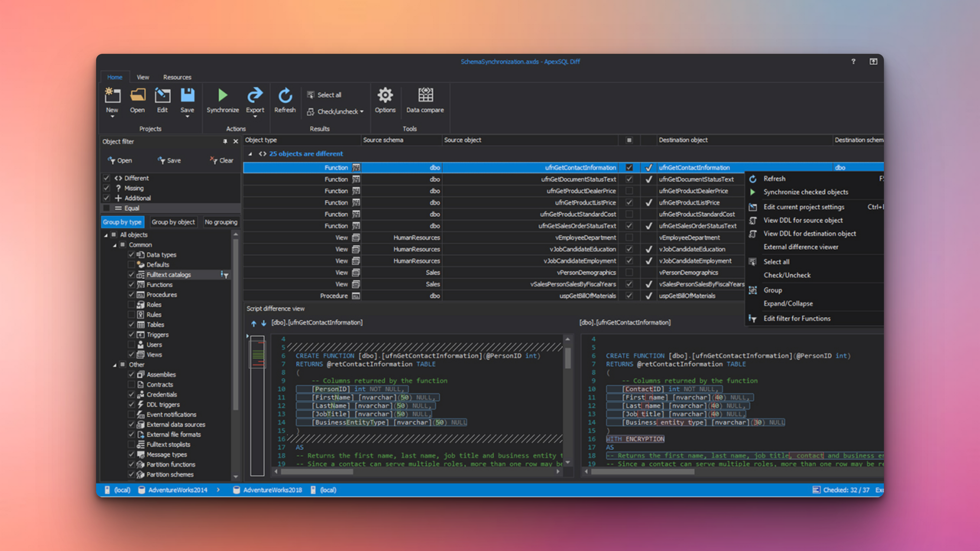Enable the Equal filter checkbox
980x551 pixels.
click(106, 208)
